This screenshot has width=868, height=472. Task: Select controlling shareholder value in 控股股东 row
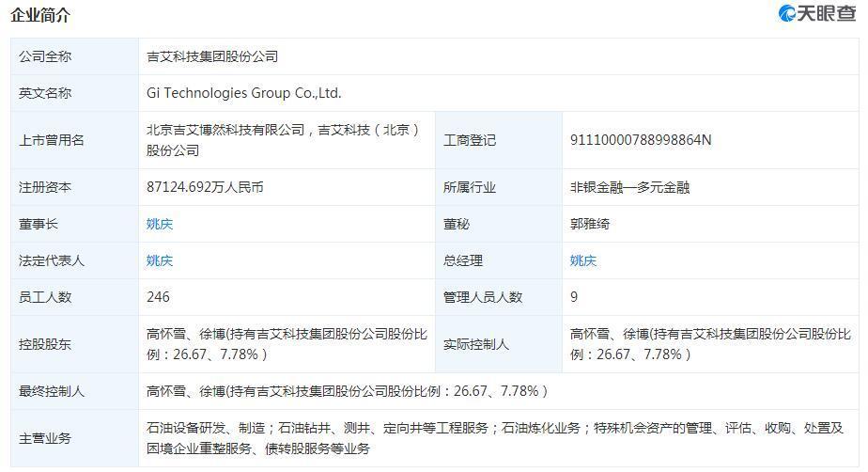[x=287, y=344]
